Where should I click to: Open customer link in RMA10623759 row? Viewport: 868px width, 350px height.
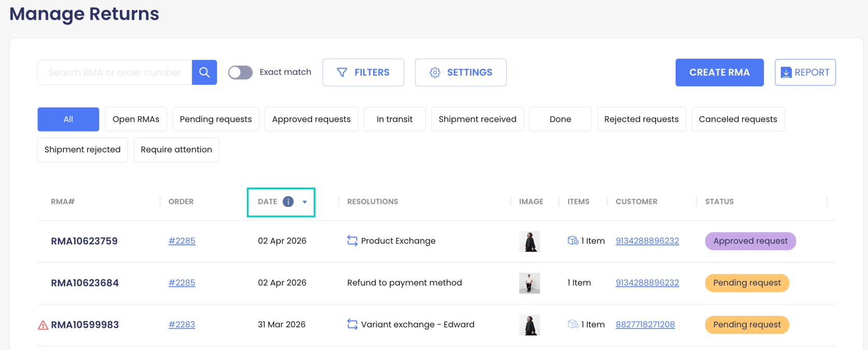647,241
